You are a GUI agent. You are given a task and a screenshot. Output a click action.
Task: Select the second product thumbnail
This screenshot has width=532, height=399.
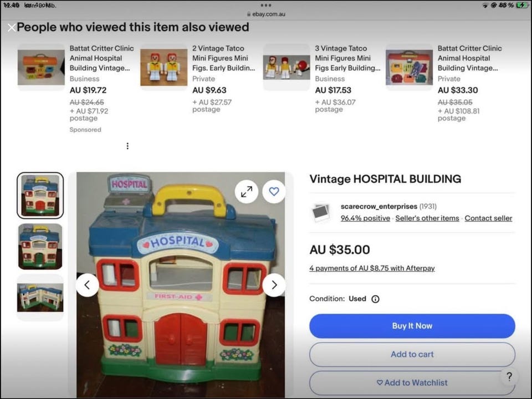pos(40,247)
